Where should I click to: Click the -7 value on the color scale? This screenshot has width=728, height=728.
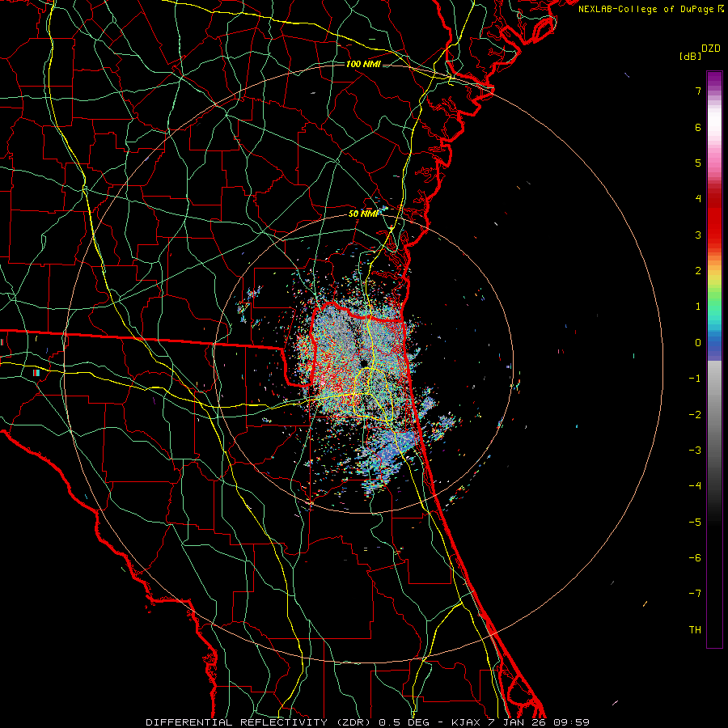695,594
